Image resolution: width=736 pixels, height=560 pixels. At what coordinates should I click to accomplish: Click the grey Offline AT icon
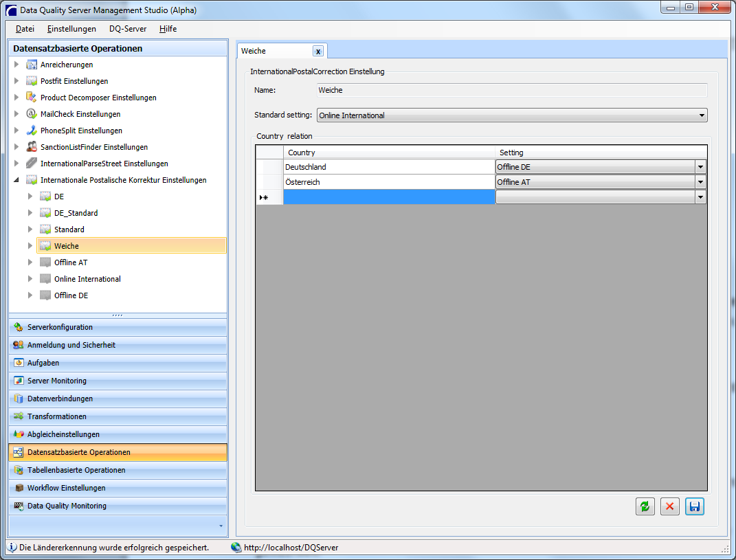[x=45, y=262]
